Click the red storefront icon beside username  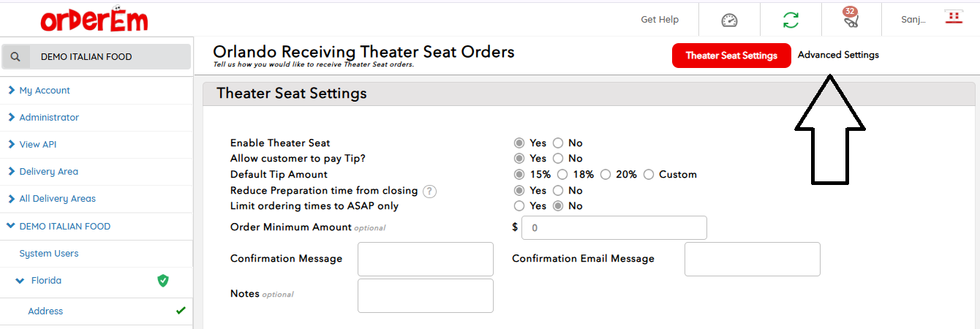(953, 18)
